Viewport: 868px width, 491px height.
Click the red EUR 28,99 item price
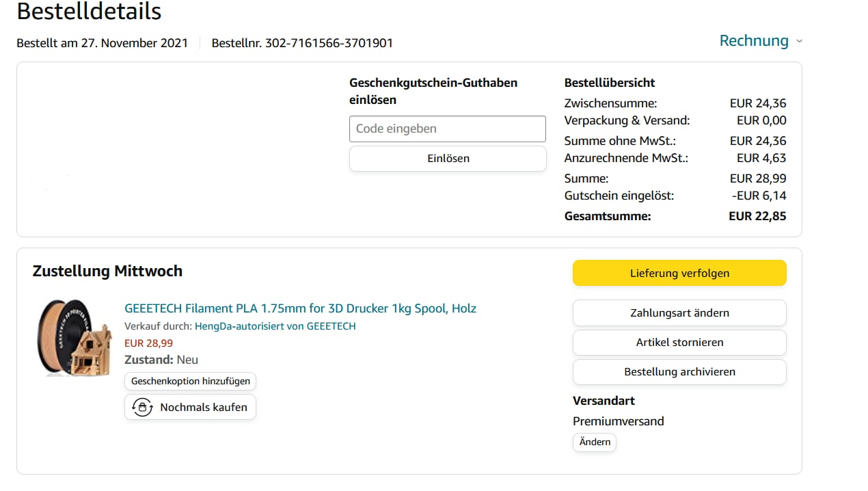pyautogui.click(x=148, y=343)
